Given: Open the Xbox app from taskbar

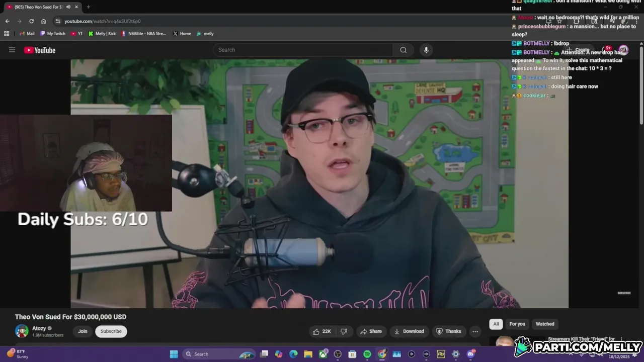Looking at the screenshot, I should (x=323, y=354).
